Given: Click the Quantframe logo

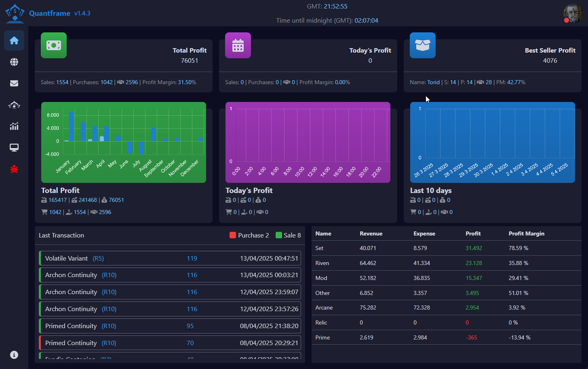Looking at the screenshot, I should tap(15, 13).
